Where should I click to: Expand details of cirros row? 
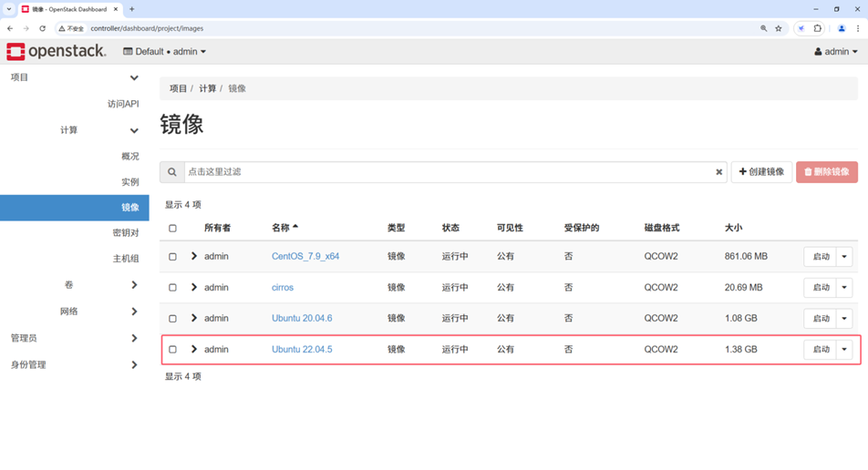[193, 287]
